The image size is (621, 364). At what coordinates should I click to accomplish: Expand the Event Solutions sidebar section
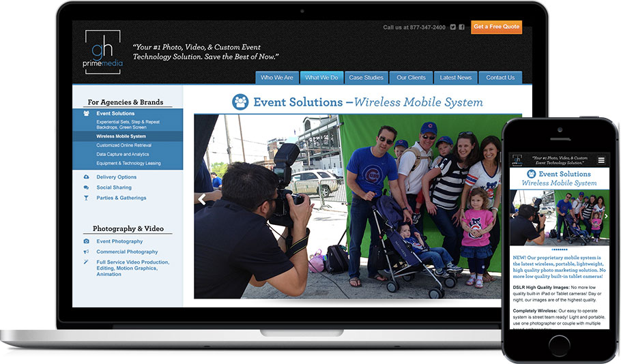[115, 113]
